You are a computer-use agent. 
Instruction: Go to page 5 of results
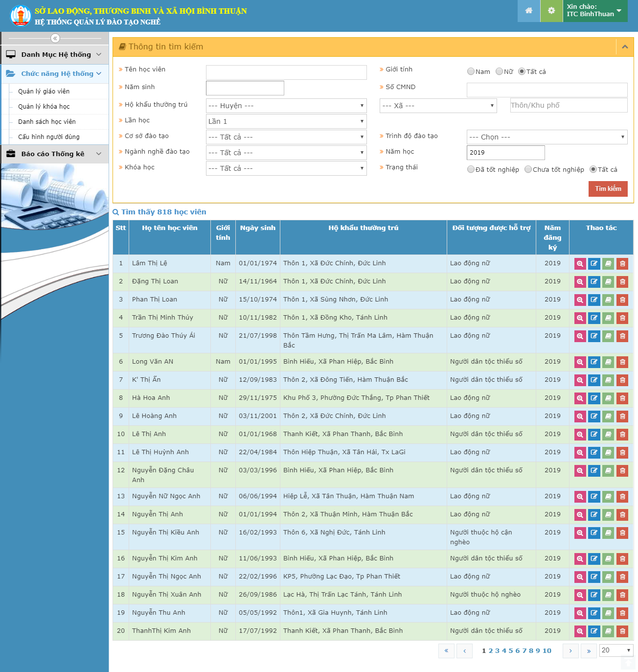511,650
